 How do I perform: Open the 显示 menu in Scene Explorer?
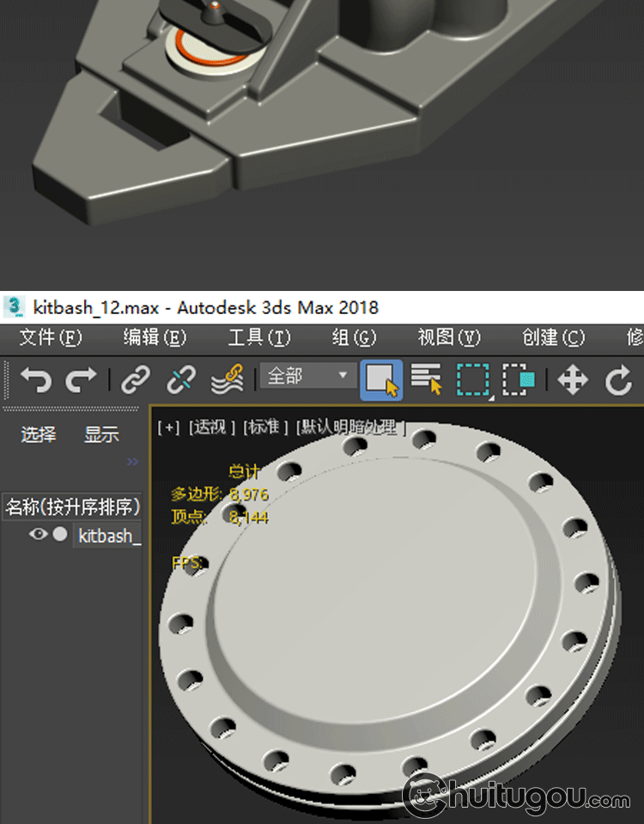tap(101, 434)
